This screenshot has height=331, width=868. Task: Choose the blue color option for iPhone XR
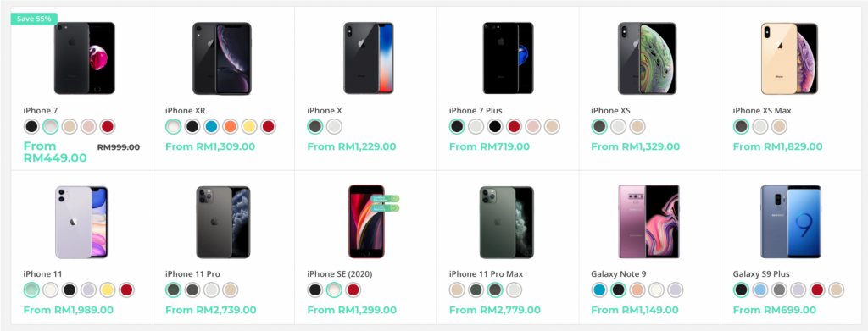pyautogui.click(x=211, y=126)
